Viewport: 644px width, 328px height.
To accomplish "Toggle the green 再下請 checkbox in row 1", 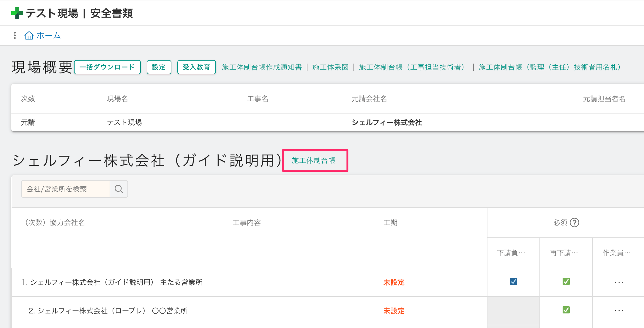I will click(x=566, y=281).
